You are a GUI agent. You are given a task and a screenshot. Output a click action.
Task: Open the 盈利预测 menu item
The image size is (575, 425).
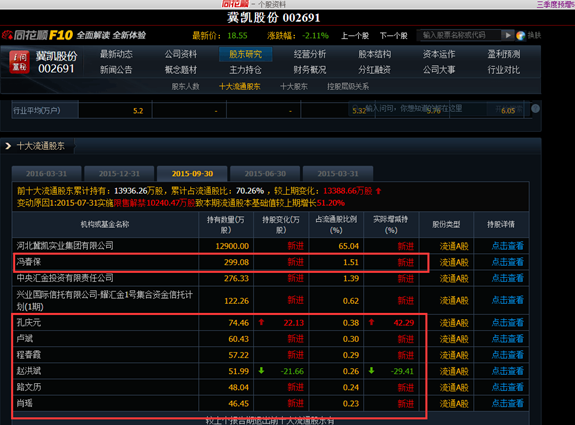(503, 54)
